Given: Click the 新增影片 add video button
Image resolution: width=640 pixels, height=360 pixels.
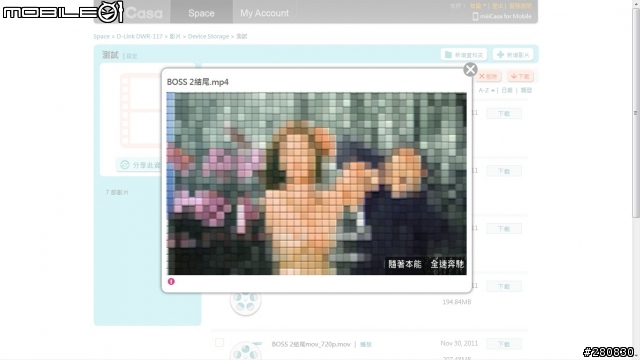Looking at the screenshot, I should (x=513, y=55).
